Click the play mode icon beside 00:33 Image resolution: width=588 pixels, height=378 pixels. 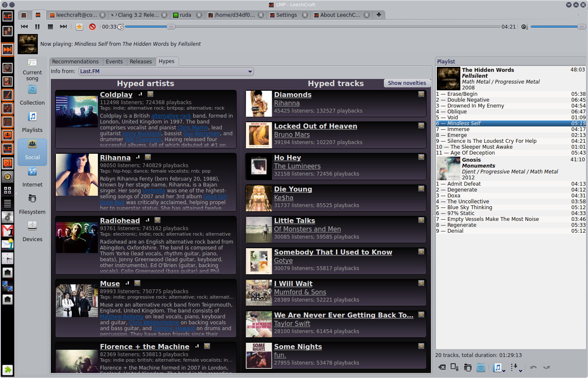click(121, 27)
